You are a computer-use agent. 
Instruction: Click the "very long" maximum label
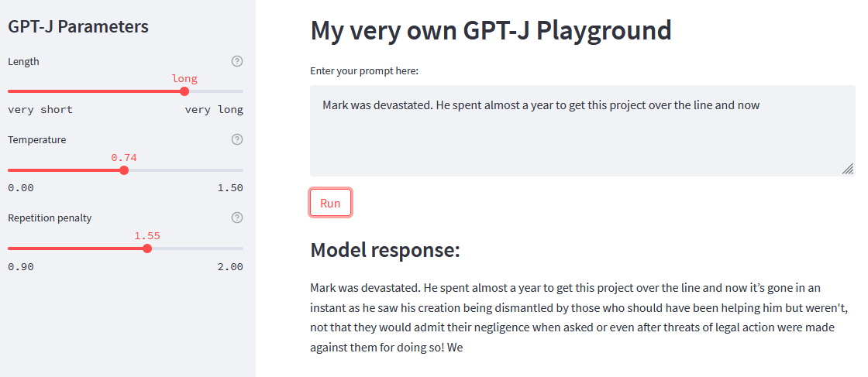(x=214, y=110)
